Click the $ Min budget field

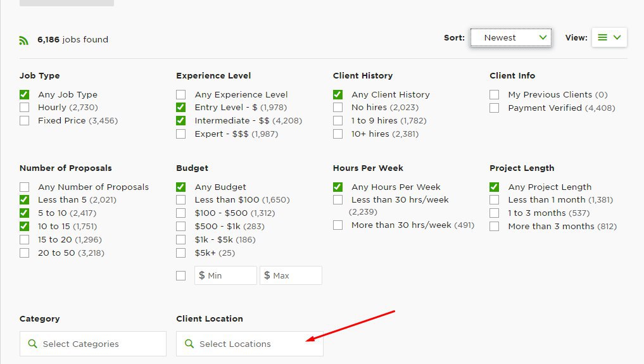pos(225,275)
